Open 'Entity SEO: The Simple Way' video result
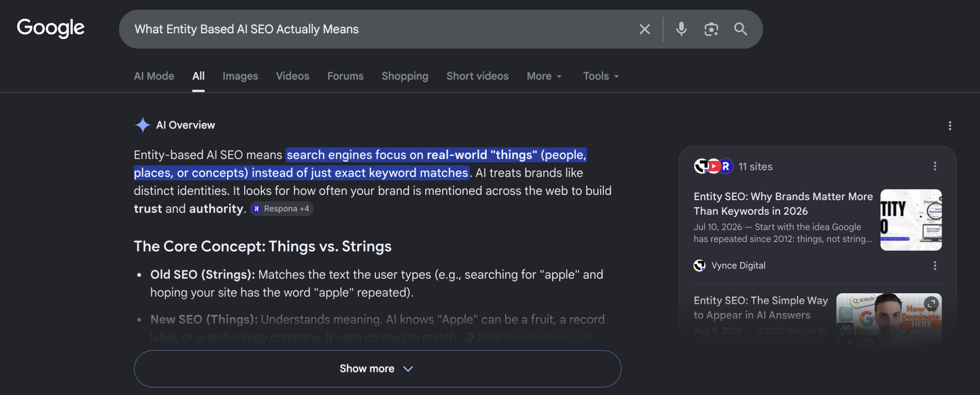This screenshot has height=395, width=980. coord(761,307)
